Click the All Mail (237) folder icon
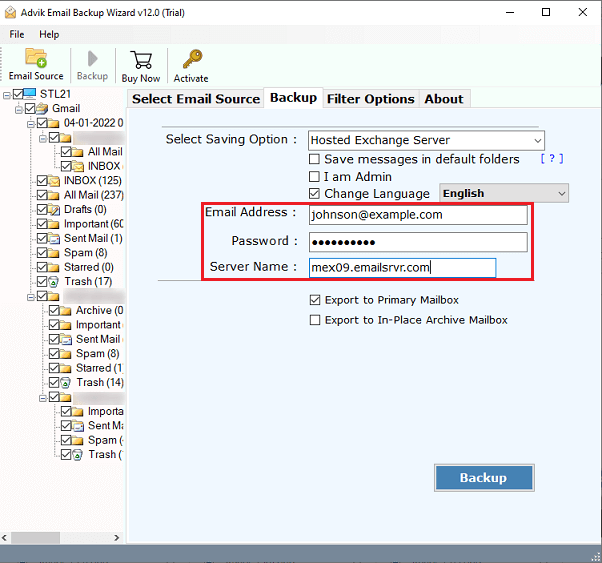The image size is (602, 563). click(x=54, y=195)
